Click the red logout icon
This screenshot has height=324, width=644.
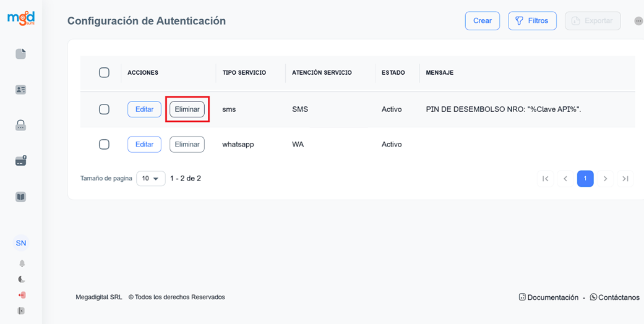(x=22, y=296)
